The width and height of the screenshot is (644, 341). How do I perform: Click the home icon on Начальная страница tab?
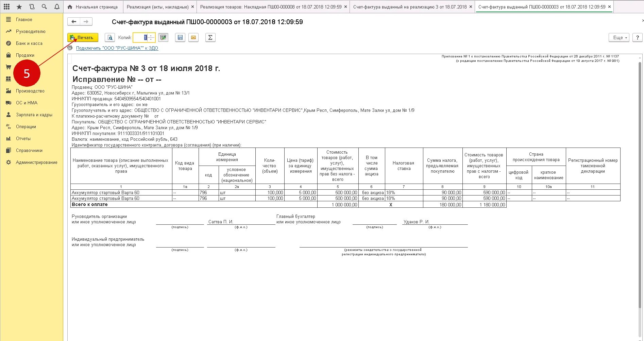click(70, 7)
